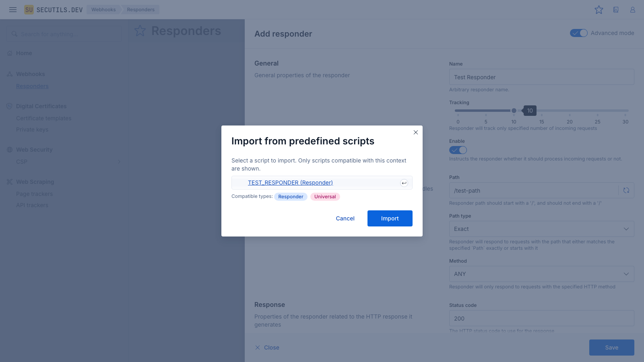Image resolution: width=644 pixels, height=362 pixels.
Task: Click the Name input field
Action: (x=541, y=77)
